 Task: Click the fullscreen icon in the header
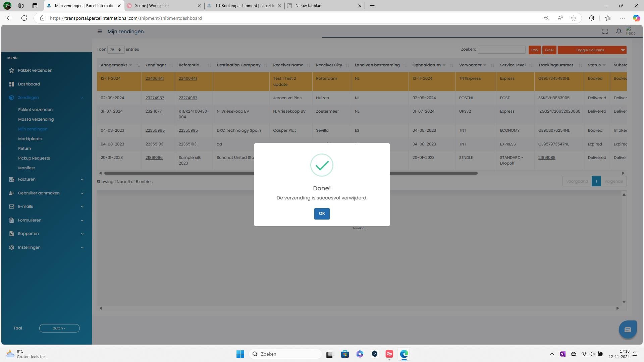tap(605, 32)
